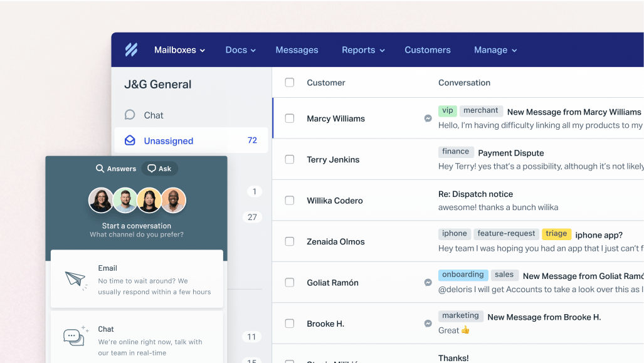
Task: Open New Message from Marcy Williams
Action: [574, 112]
